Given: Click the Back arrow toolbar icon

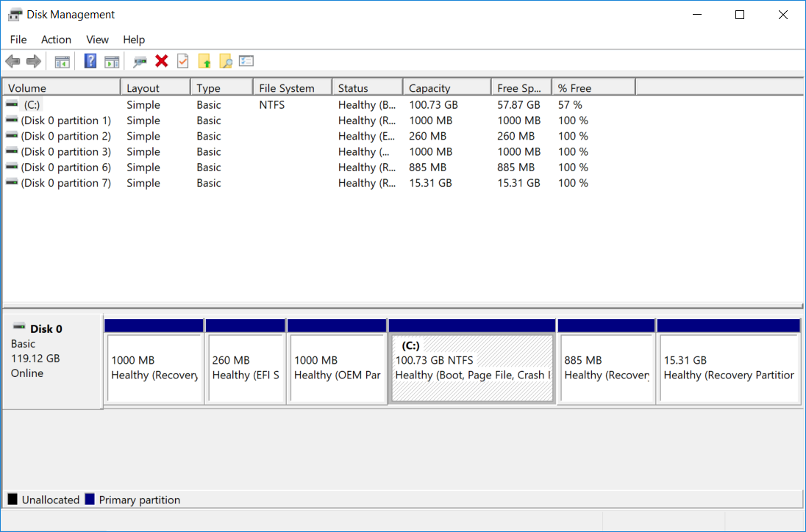Looking at the screenshot, I should click(13, 62).
